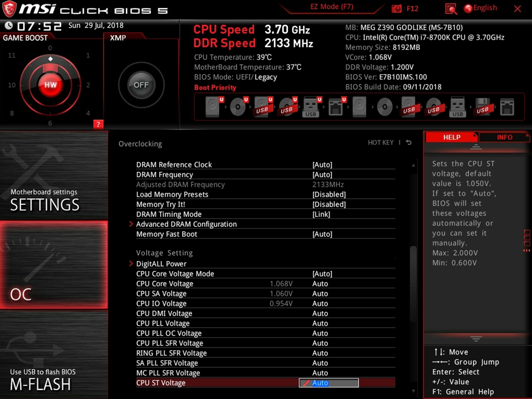Switch to the HELP tab
The height and width of the screenshot is (399, 532).
tap(452, 137)
